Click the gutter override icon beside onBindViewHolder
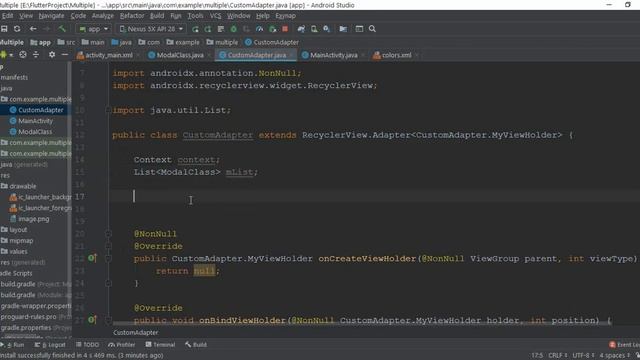This screenshot has width=640, height=360. pos(92,320)
